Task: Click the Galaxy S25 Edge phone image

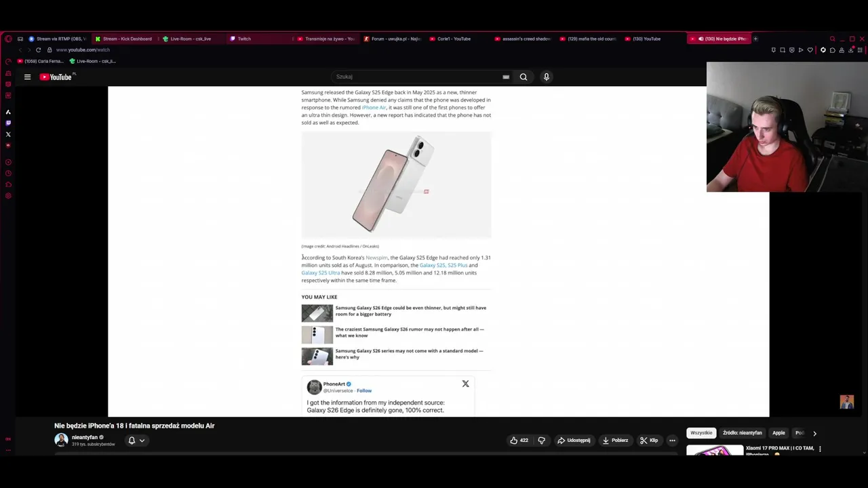Action: pyautogui.click(x=396, y=185)
